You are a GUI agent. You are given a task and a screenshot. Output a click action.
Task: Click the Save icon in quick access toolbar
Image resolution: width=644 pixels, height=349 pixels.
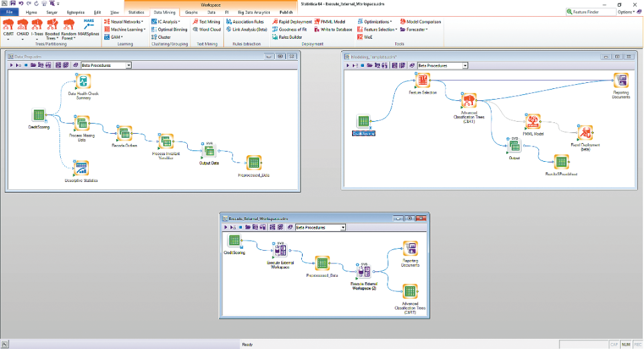click(x=12, y=3)
